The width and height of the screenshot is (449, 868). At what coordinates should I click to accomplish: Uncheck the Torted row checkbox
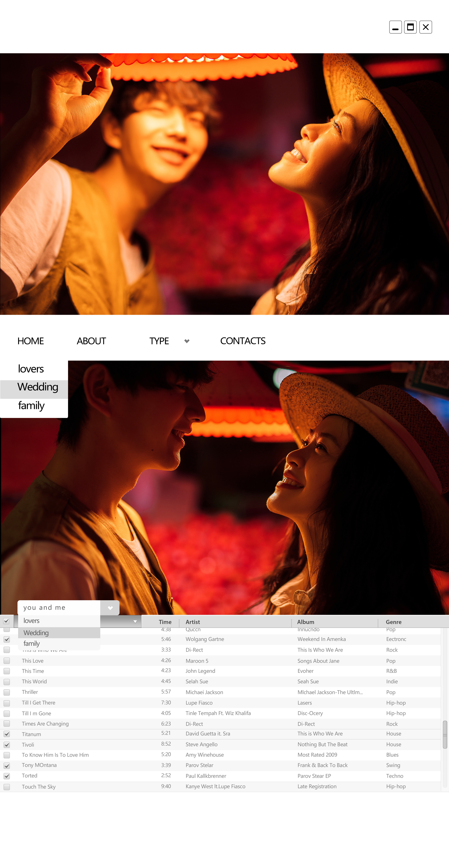point(7,776)
